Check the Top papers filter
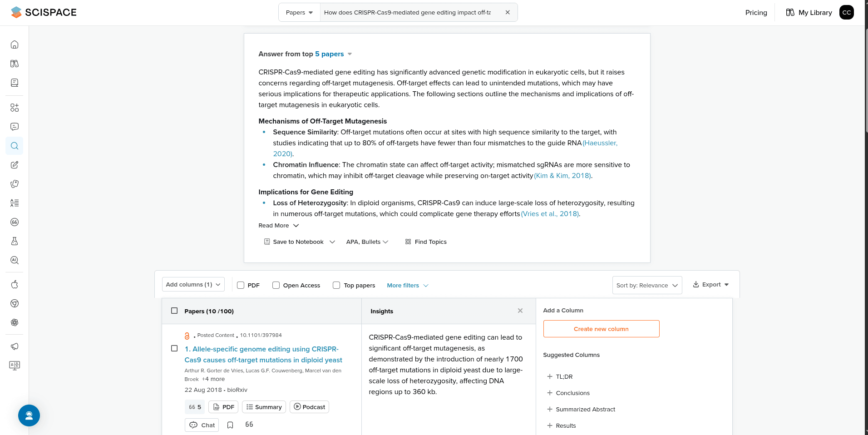The width and height of the screenshot is (868, 435). point(336,285)
